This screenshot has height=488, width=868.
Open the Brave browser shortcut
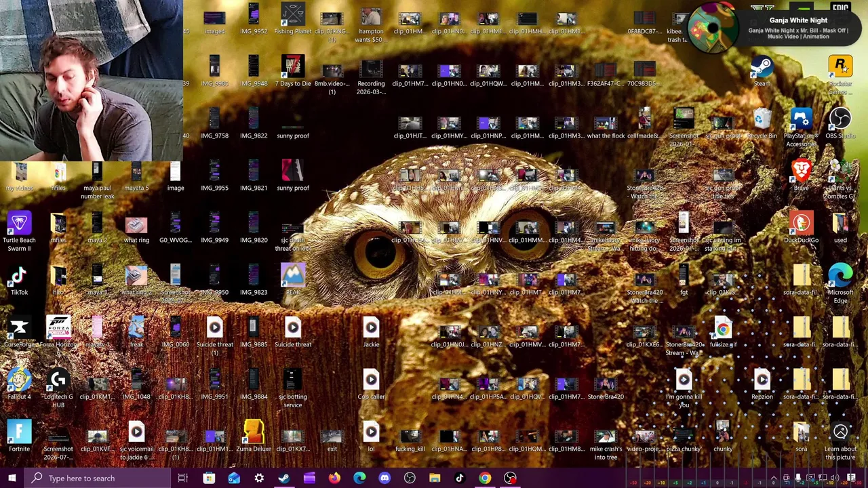[802, 176]
